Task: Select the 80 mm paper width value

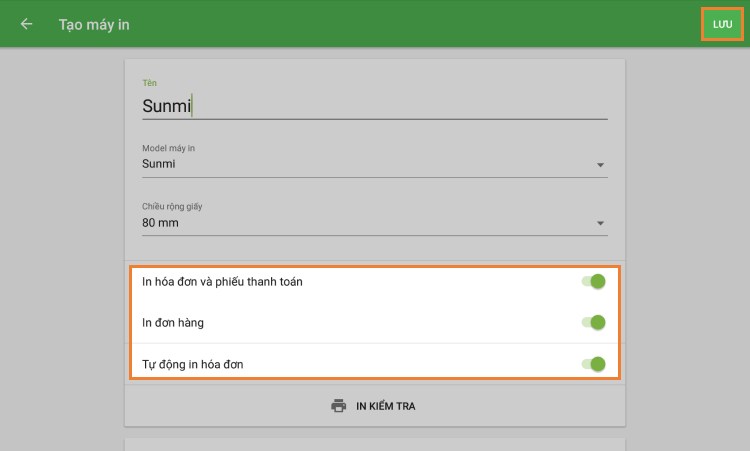Action: (x=160, y=223)
